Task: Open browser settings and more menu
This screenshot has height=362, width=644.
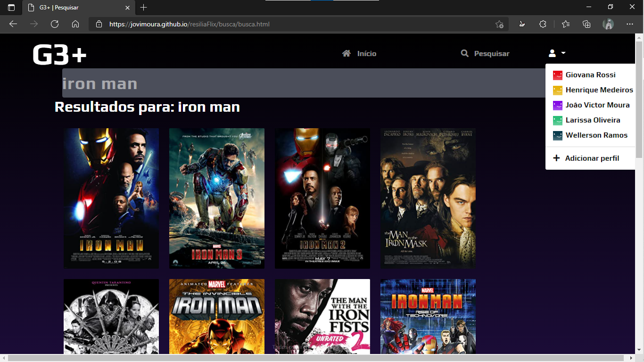Action: coord(630,24)
